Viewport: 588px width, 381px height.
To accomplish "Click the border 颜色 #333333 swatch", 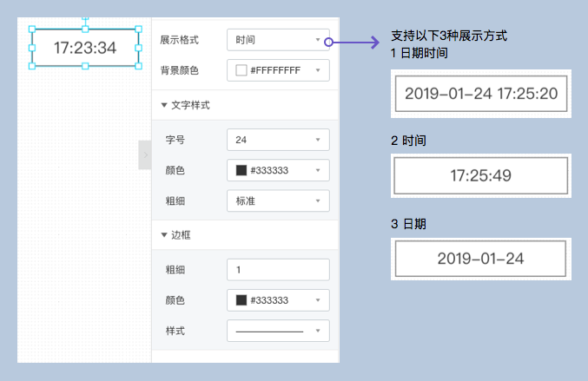I will (x=241, y=300).
